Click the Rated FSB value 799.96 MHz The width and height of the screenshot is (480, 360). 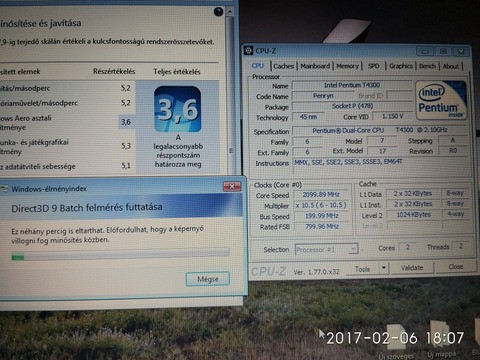(x=321, y=226)
